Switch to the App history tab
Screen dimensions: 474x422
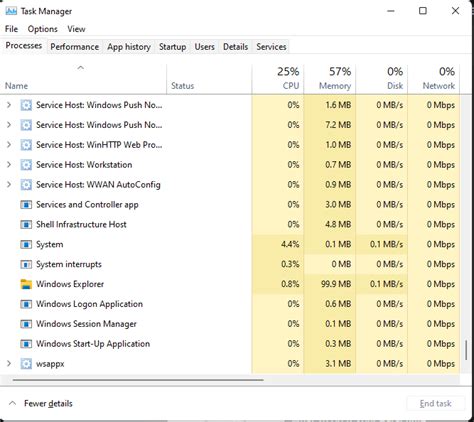[x=129, y=47]
